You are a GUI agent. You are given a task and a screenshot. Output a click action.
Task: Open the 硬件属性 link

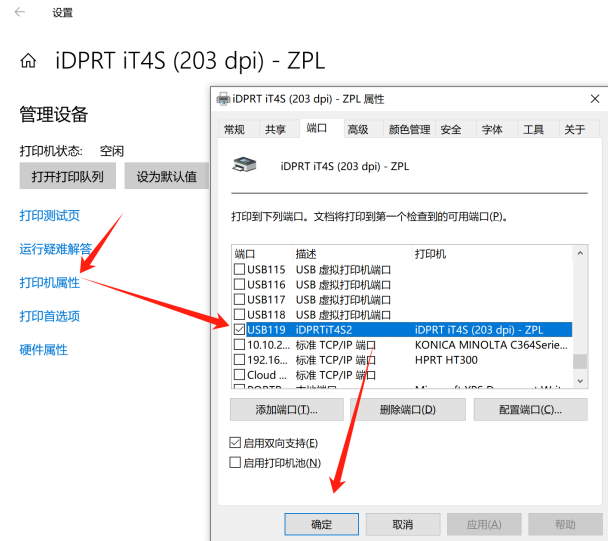(44, 350)
